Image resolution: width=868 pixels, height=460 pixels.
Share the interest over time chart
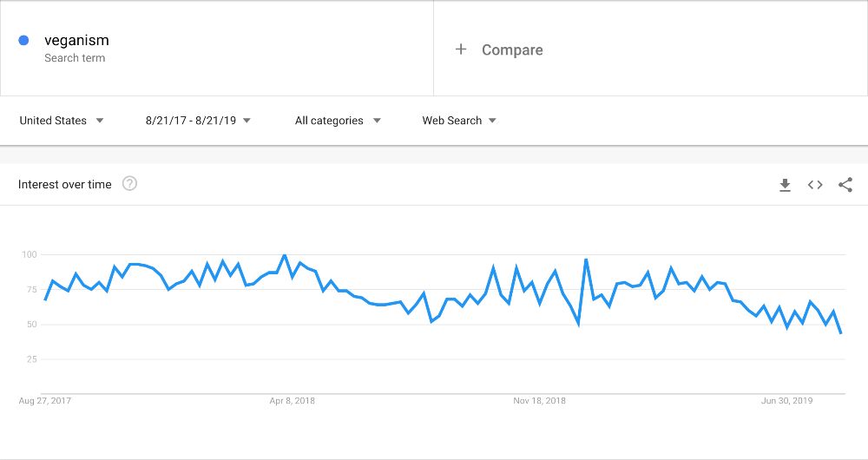tap(845, 185)
